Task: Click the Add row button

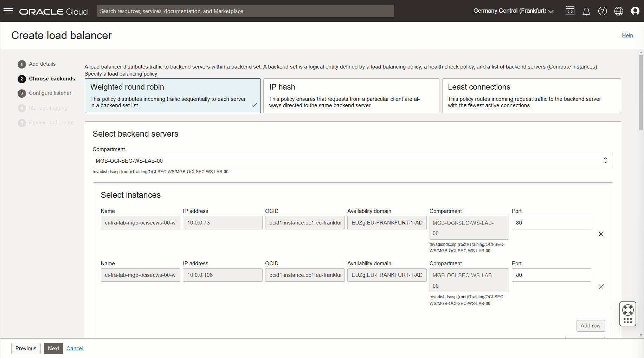Action: click(591, 326)
